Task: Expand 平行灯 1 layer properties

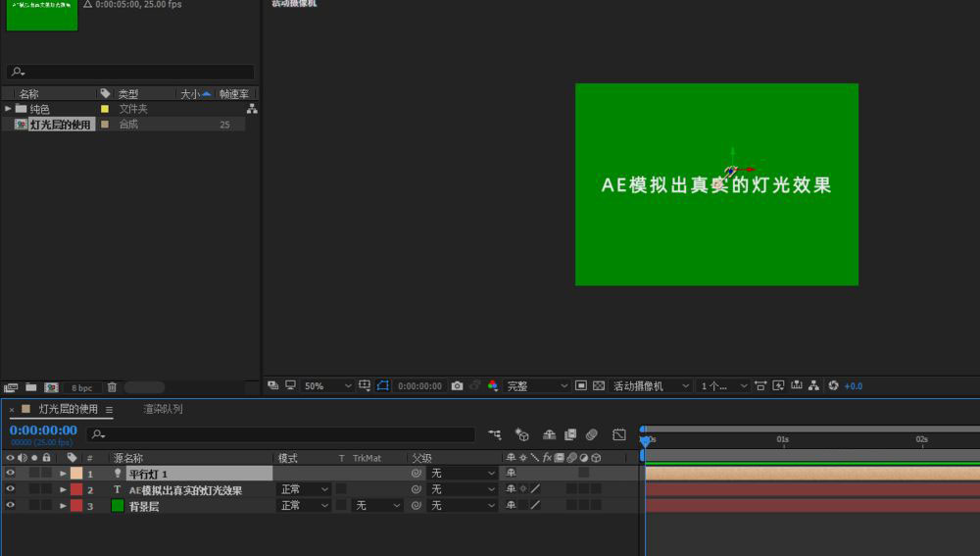Action: (63, 474)
